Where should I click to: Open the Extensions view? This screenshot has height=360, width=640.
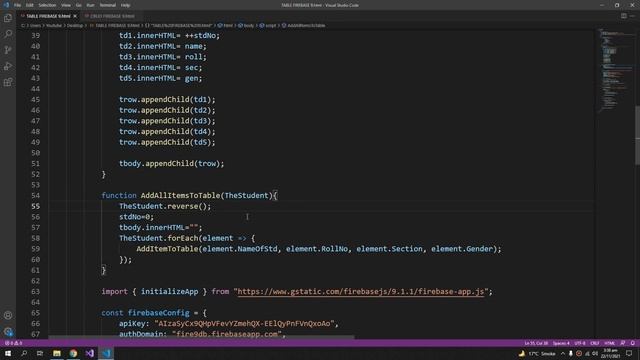pyautogui.click(x=8, y=82)
